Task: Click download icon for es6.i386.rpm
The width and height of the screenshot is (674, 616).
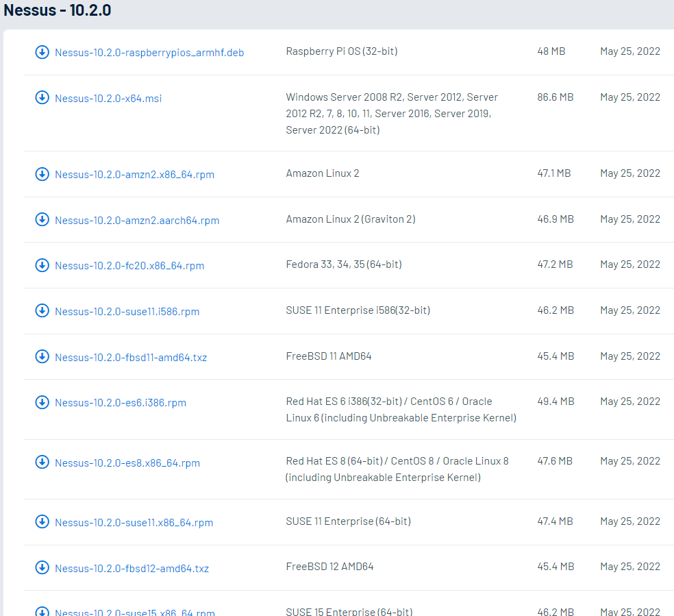Action: 42,402
